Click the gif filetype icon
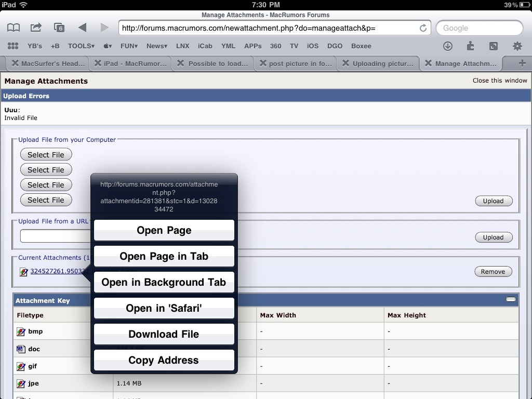Screen dimensions: 532x399 click(21, 366)
